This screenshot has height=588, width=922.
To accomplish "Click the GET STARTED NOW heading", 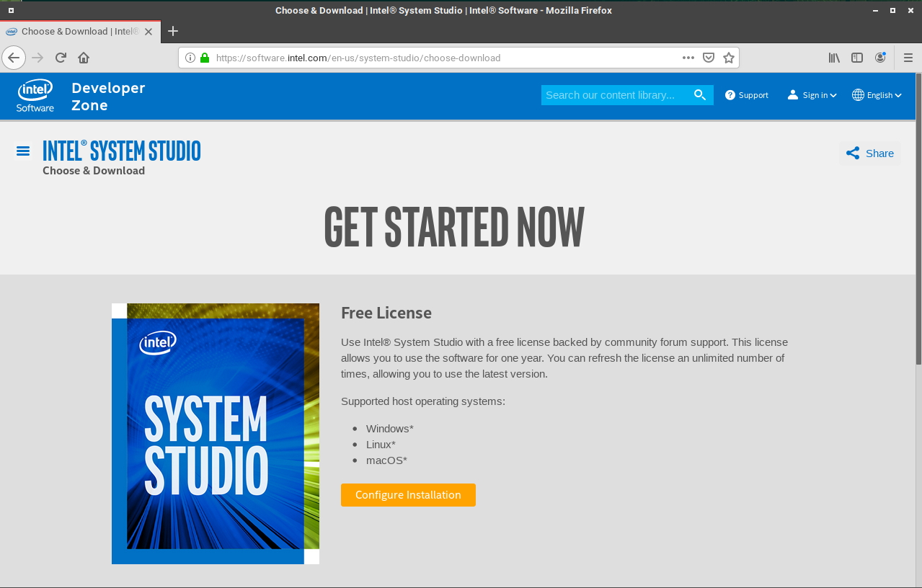I will tap(454, 227).
